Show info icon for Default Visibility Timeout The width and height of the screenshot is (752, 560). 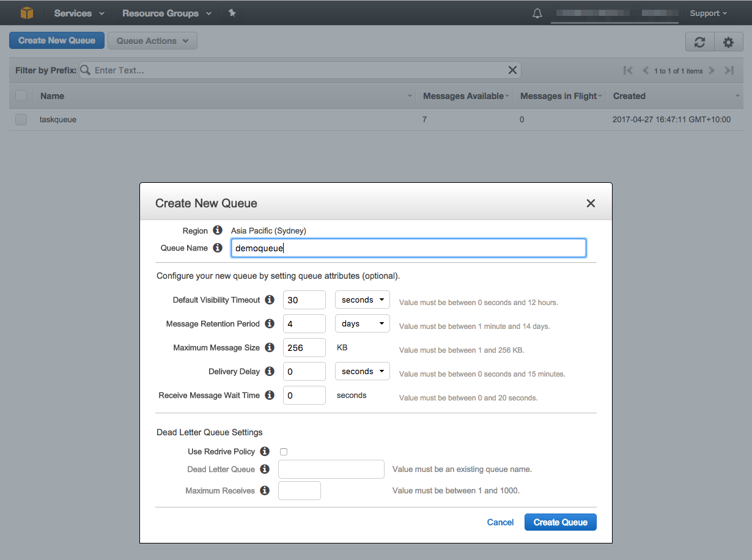(270, 300)
